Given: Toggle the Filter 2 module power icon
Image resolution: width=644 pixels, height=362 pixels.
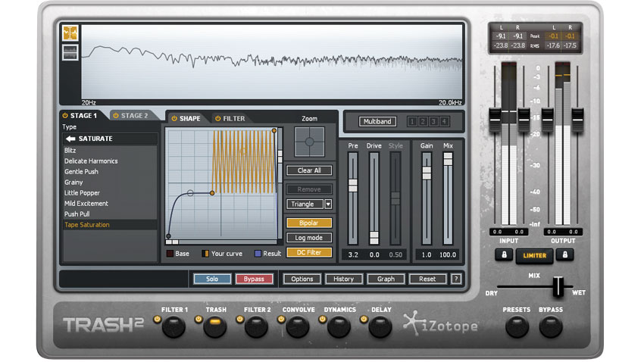Looking at the screenshot, I should coord(240,319).
